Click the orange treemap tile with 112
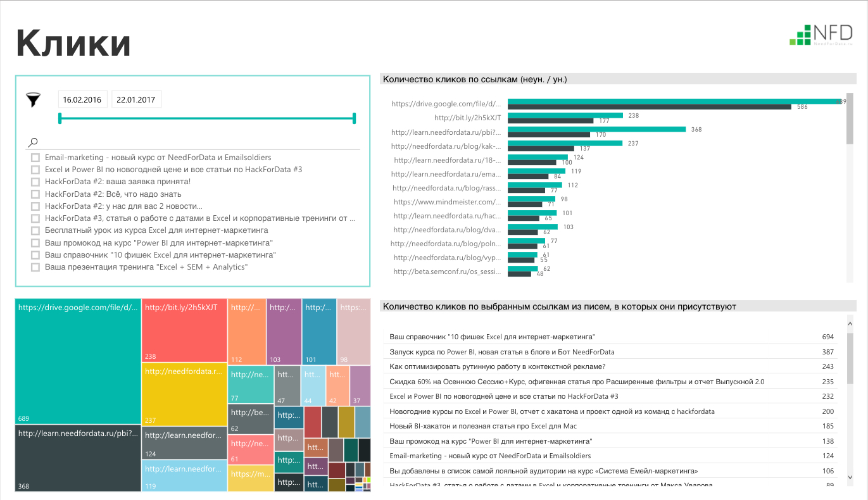This screenshot has height=500, width=868. [x=246, y=332]
